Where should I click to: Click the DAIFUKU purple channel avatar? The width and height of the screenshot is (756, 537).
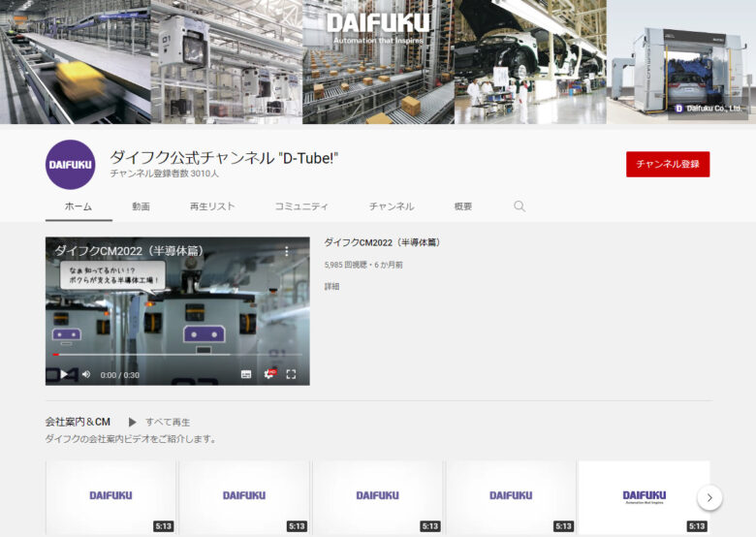[x=71, y=165]
